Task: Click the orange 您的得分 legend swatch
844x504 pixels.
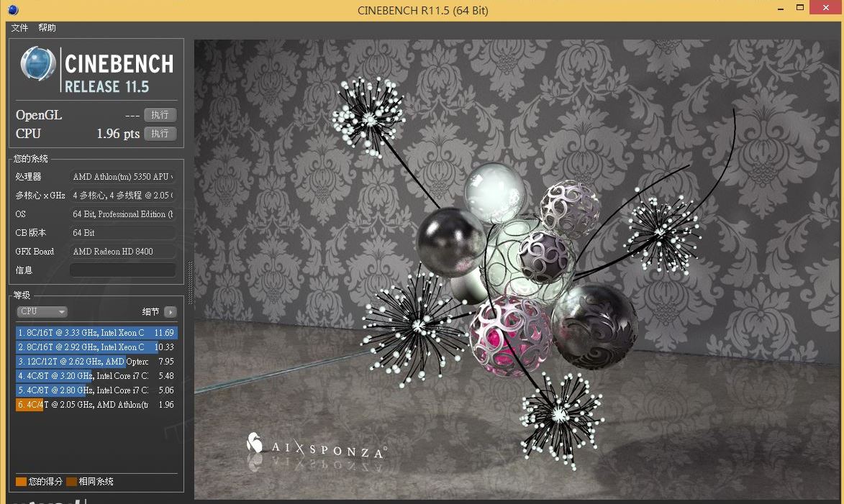Action: click(x=21, y=482)
